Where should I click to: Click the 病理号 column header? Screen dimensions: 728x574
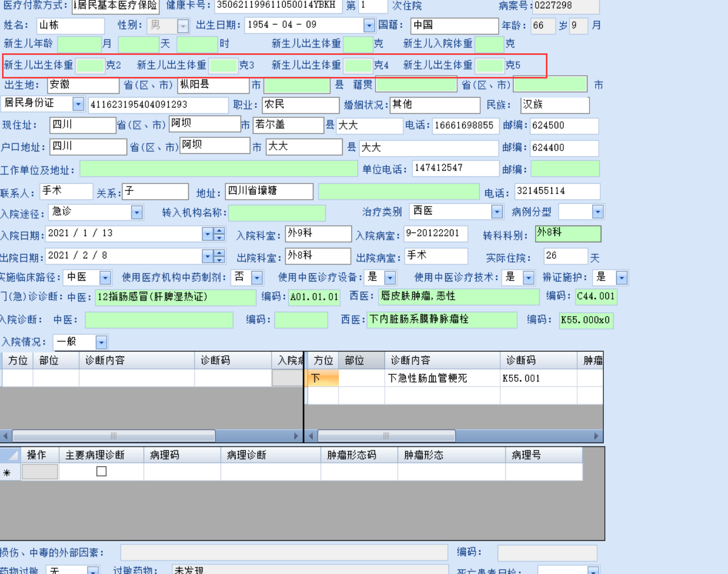[544, 455]
